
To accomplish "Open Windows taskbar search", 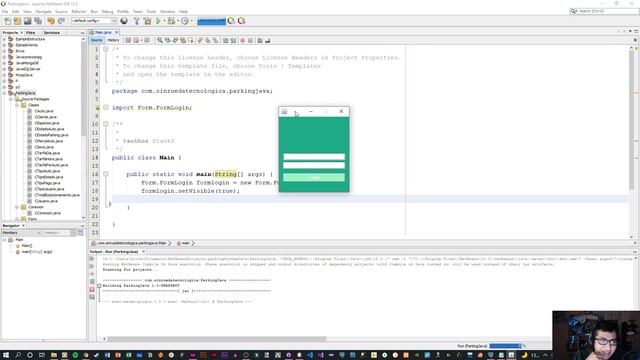I will (x=18, y=355).
